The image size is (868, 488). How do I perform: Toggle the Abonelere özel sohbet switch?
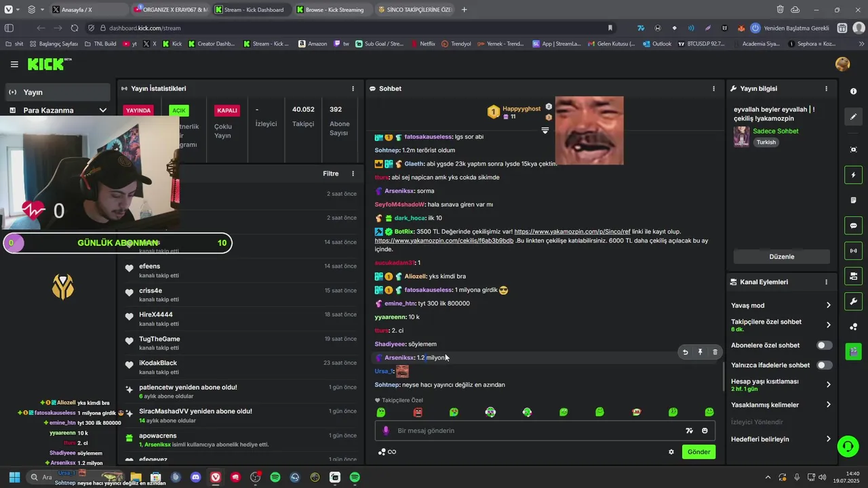pyautogui.click(x=824, y=345)
